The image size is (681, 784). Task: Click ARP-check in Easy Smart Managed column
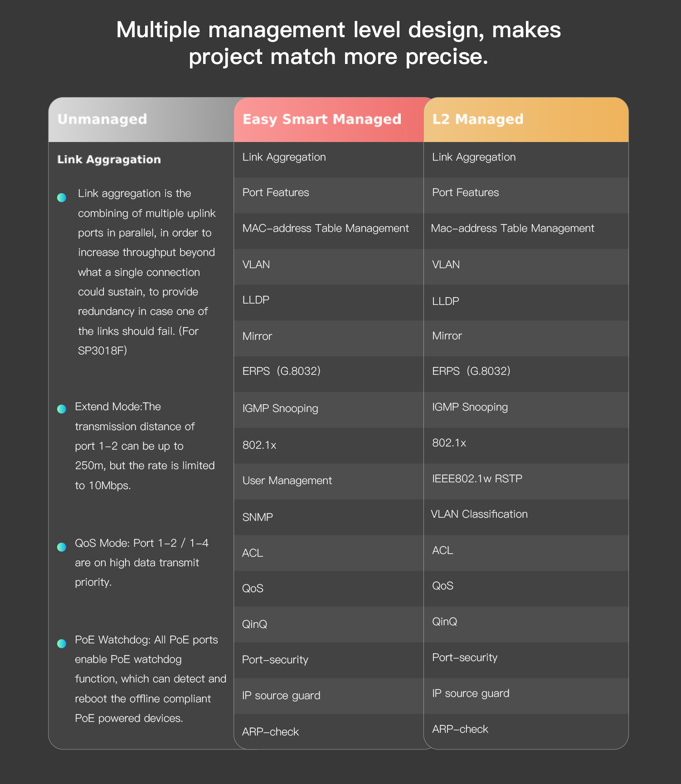click(270, 732)
